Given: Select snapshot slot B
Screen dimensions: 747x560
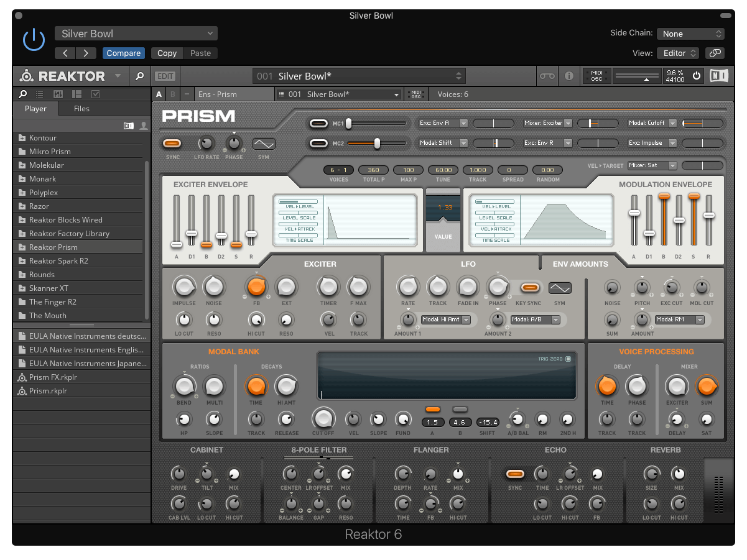Looking at the screenshot, I should (173, 94).
